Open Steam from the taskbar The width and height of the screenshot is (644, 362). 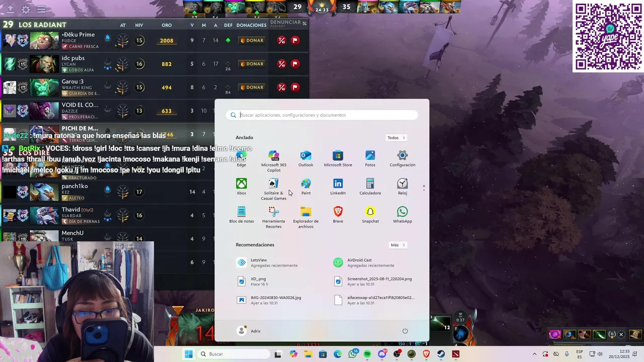(x=441, y=354)
